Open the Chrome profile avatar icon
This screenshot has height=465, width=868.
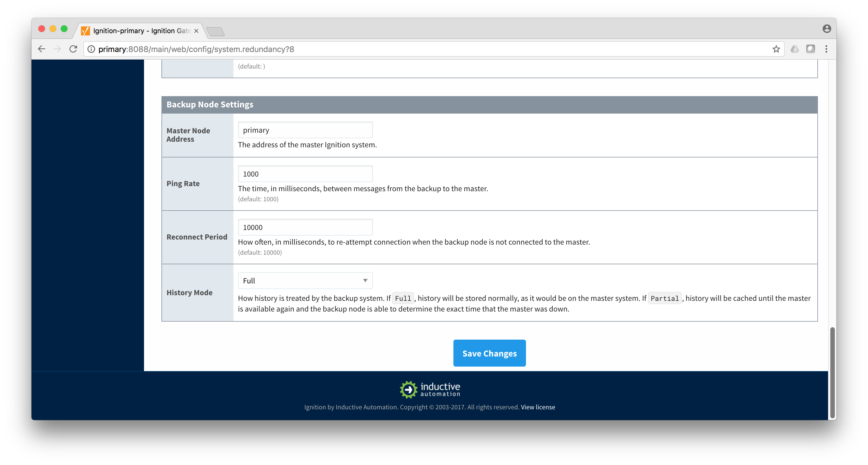click(x=827, y=29)
